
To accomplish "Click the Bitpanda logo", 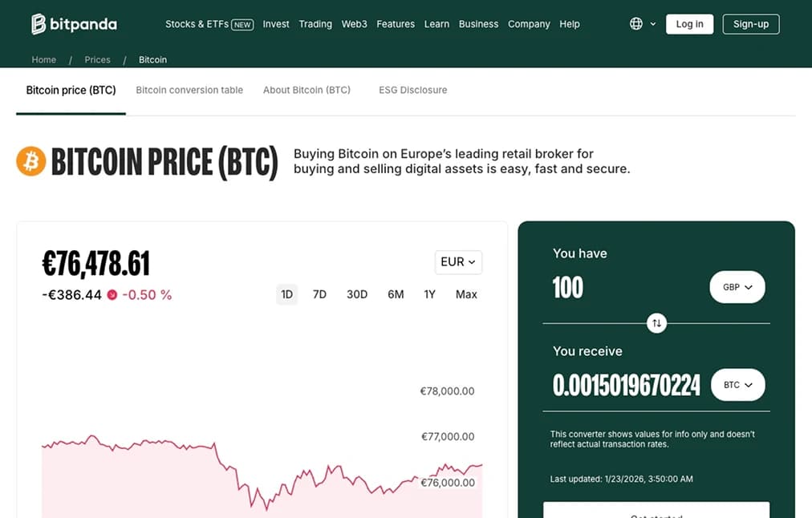I will [72, 23].
